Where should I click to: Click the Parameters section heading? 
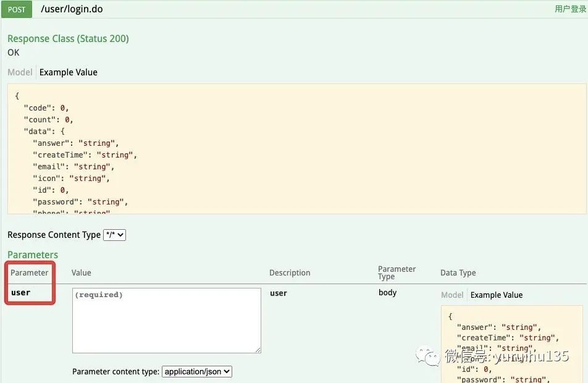33,255
